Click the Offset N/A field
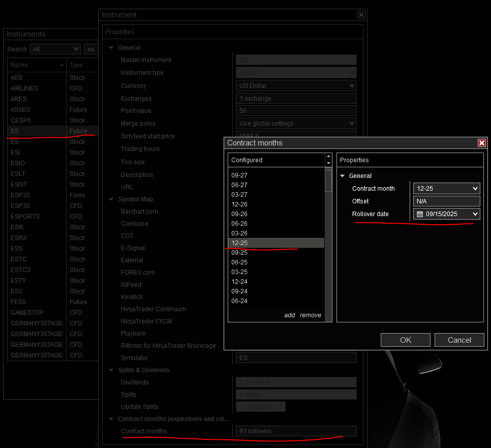 click(x=446, y=201)
